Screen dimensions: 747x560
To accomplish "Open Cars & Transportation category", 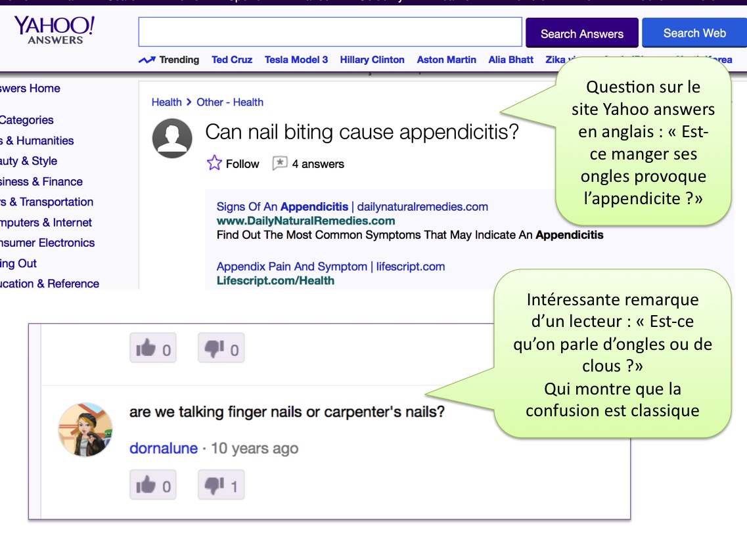I will (x=46, y=202).
